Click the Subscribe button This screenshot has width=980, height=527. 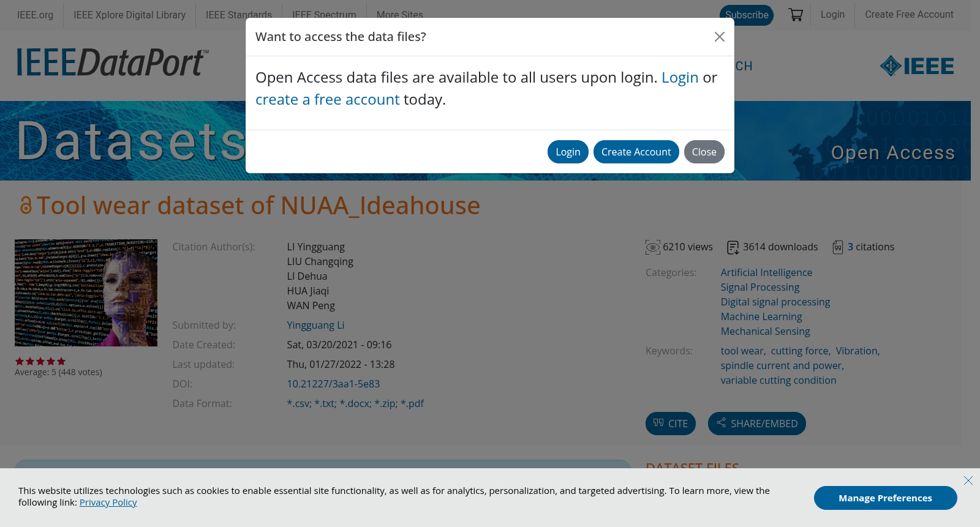coord(747,15)
